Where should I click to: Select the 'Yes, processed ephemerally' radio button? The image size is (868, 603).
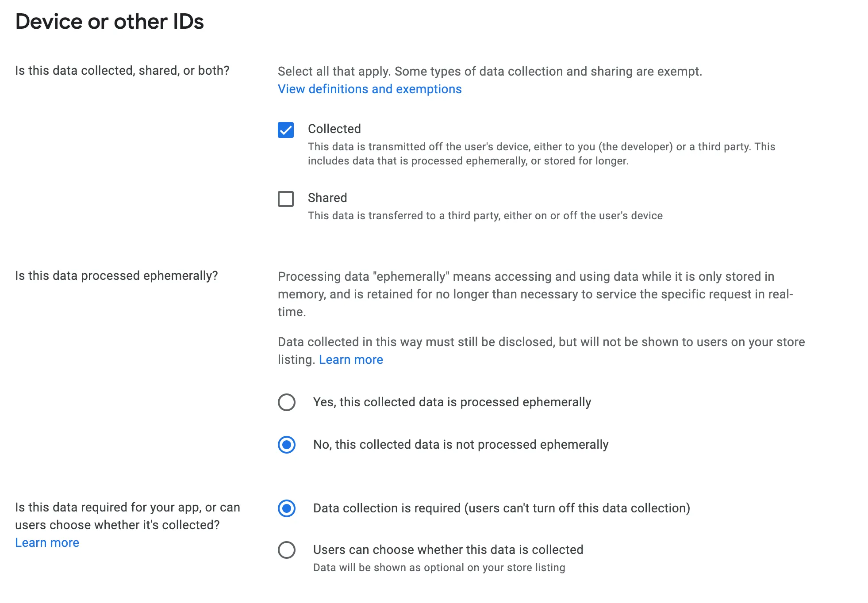(287, 402)
